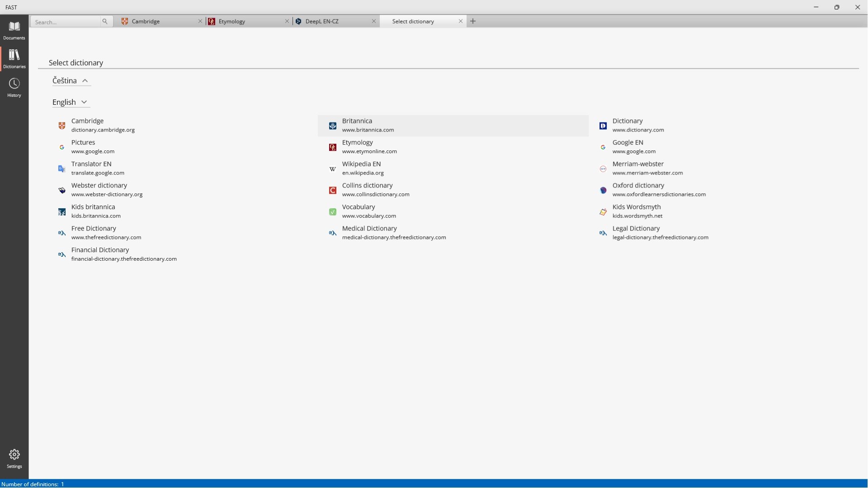The image size is (868, 488).
Task: Open the History sidebar panel
Action: tap(14, 88)
